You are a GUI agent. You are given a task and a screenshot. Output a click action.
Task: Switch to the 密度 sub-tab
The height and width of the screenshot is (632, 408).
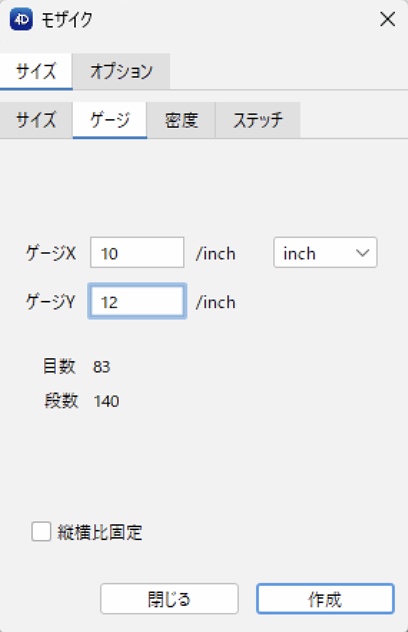(x=181, y=120)
